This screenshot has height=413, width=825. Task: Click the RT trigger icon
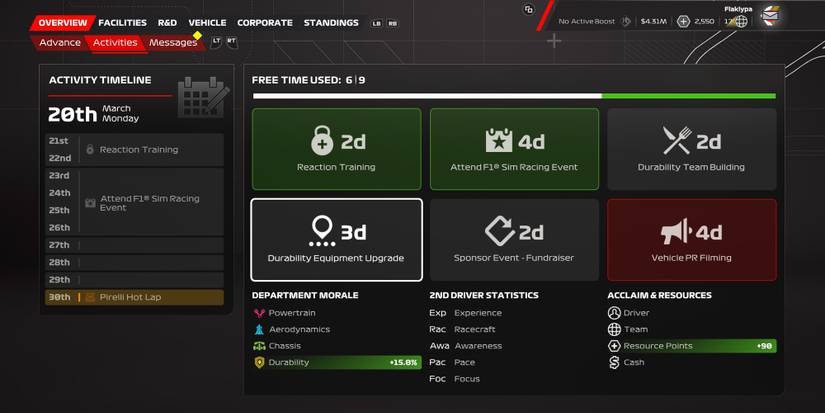(232, 42)
